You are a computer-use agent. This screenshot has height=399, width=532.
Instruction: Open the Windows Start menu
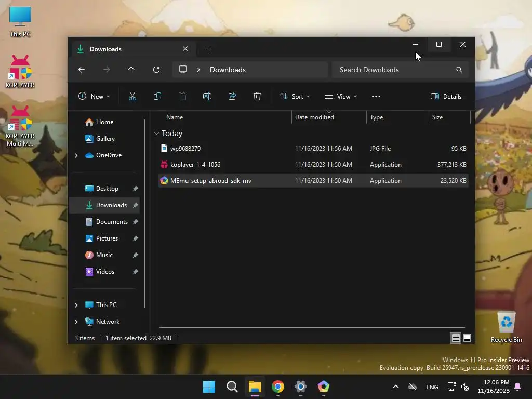click(x=209, y=387)
